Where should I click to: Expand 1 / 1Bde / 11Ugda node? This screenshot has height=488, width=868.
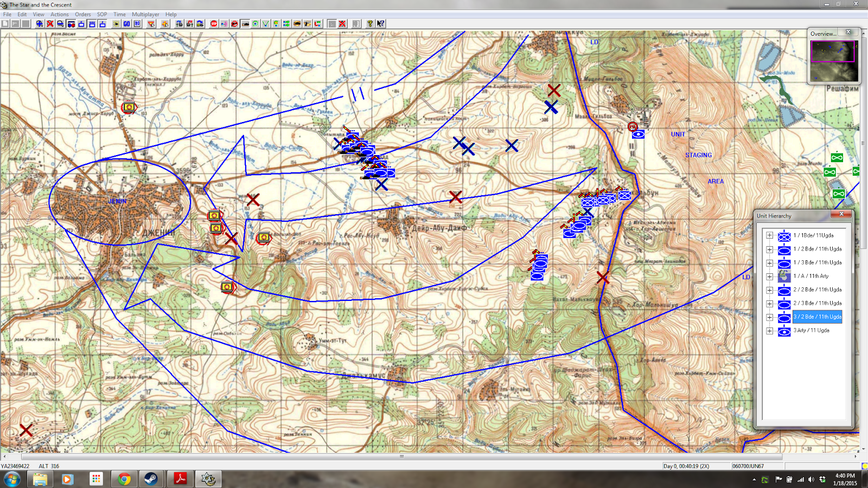point(769,235)
